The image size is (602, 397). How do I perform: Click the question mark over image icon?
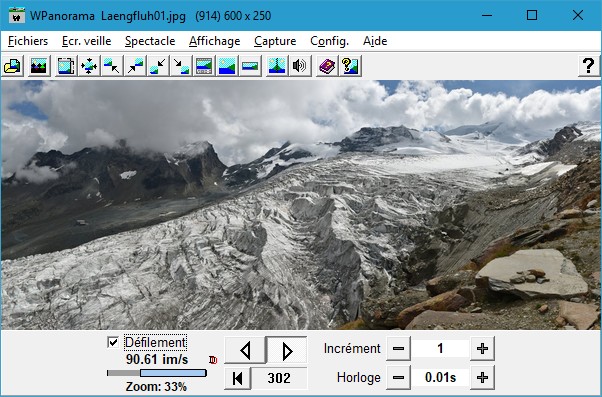[x=350, y=66]
